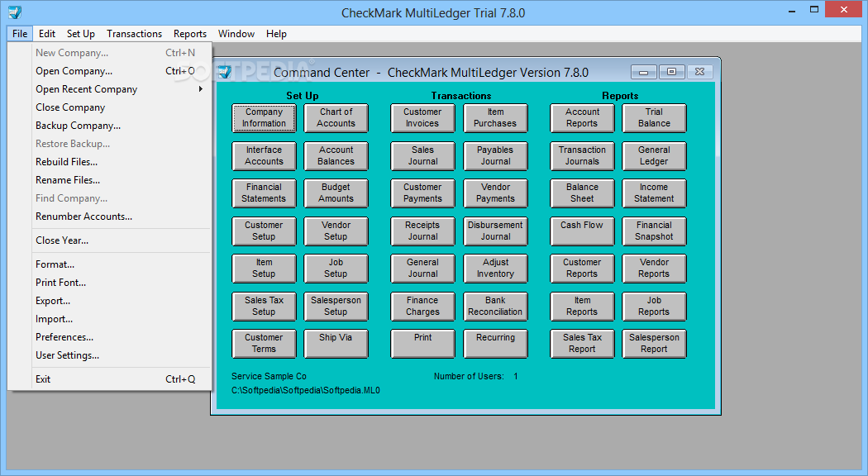Open Vendor Reports
The height and width of the screenshot is (476, 868).
coord(655,269)
